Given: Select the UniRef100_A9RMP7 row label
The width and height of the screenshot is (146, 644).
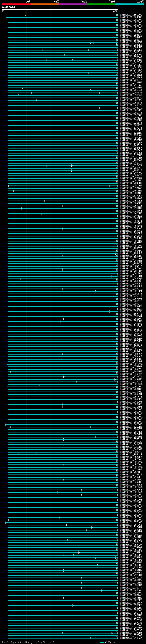Looking at the screenshot, I should tap(131, 254).
